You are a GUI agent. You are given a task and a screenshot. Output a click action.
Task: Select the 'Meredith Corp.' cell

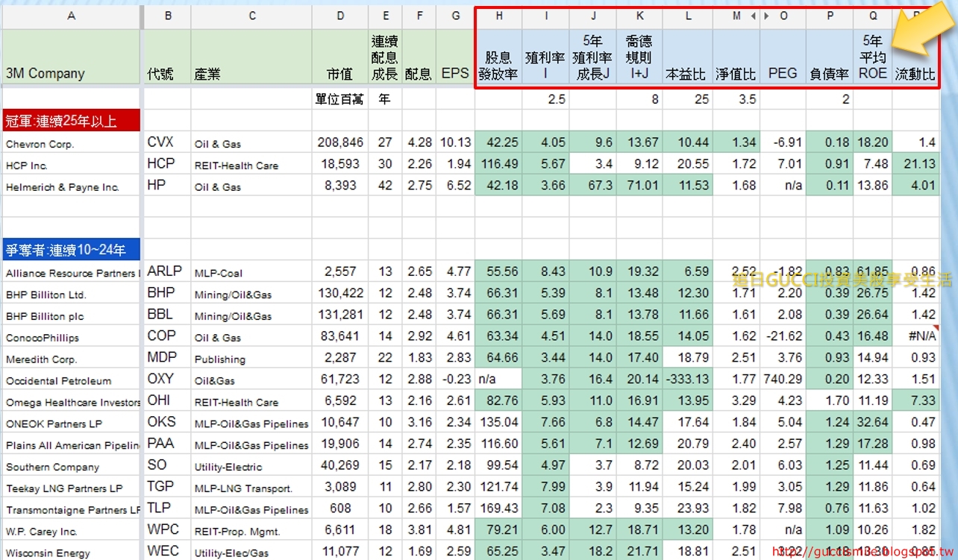point(71,358)
